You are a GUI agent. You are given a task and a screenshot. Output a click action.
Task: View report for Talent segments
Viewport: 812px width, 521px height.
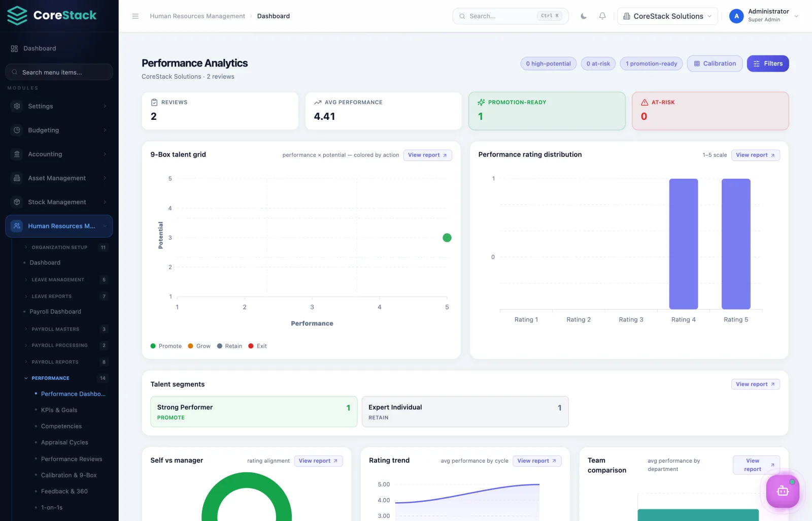point(755,384)
